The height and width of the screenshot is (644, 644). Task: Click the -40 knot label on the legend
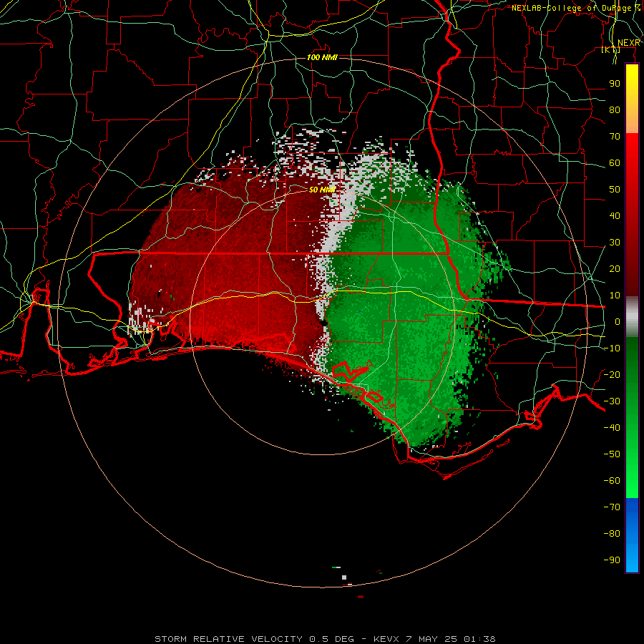(612, 428)
